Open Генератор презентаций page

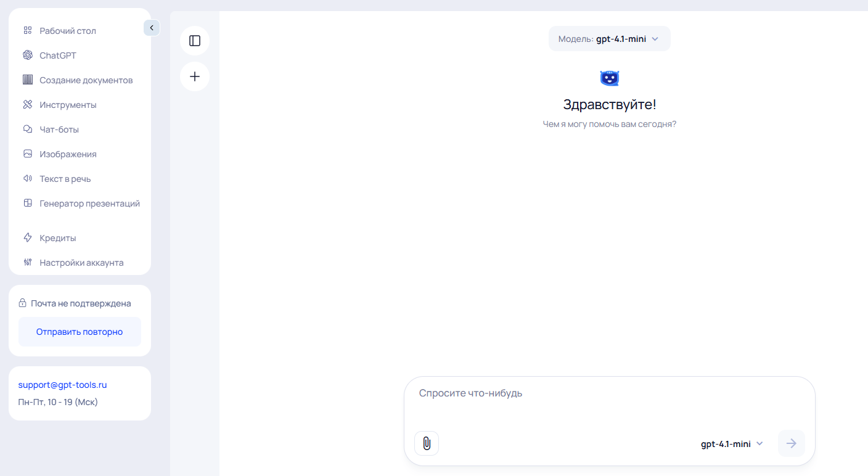click(89, 203)
